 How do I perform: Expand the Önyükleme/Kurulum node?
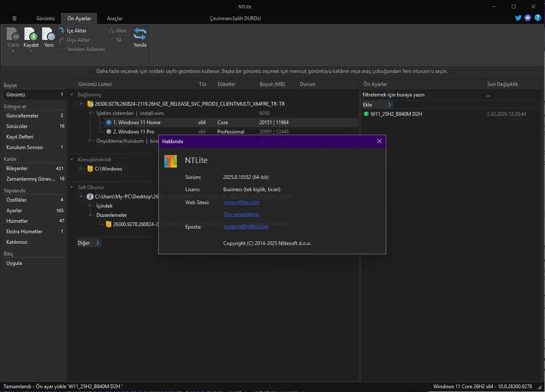tap(90, 141)
